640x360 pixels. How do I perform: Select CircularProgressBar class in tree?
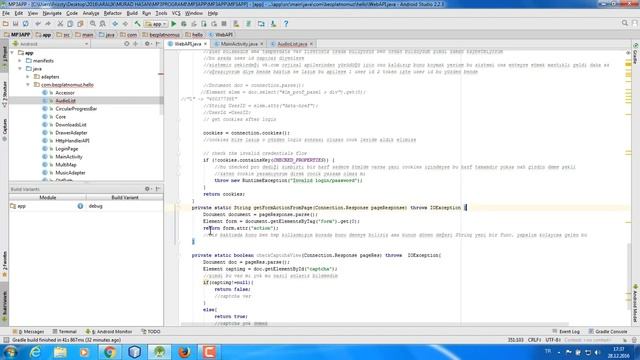76,109
